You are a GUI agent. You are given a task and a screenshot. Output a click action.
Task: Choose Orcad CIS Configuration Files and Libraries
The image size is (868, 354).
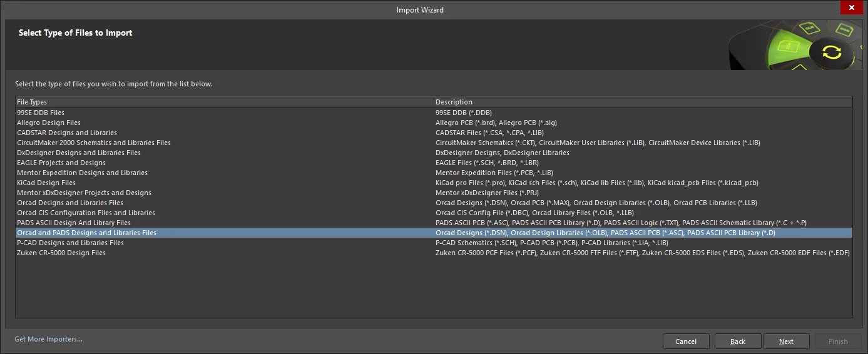click(x=434, y=213)
